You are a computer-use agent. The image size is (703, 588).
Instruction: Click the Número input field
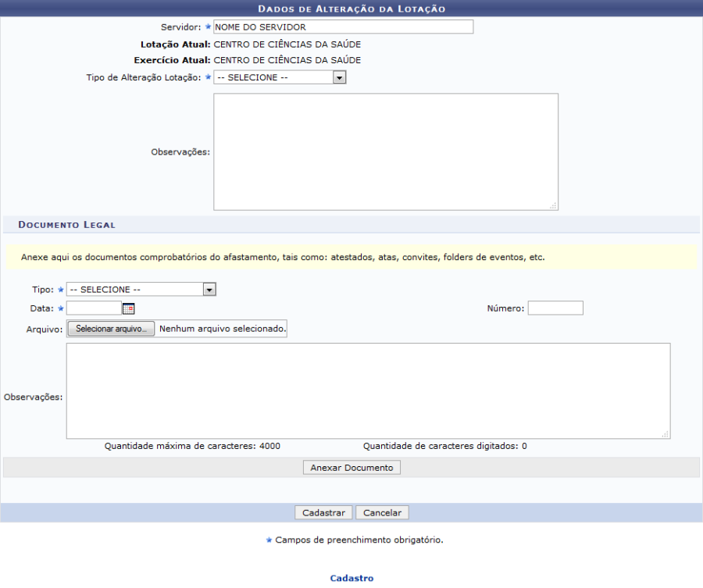click(x=555, y=308)
